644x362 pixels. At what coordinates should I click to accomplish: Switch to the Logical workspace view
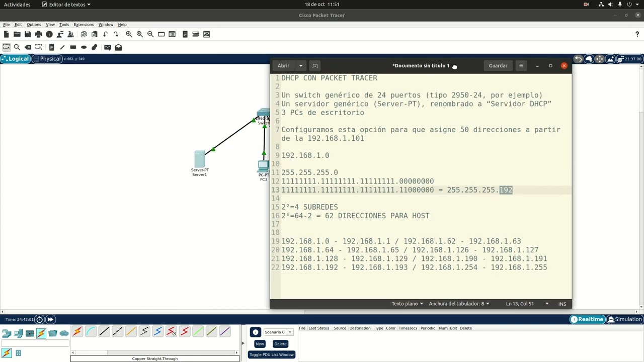coord(15,59)
